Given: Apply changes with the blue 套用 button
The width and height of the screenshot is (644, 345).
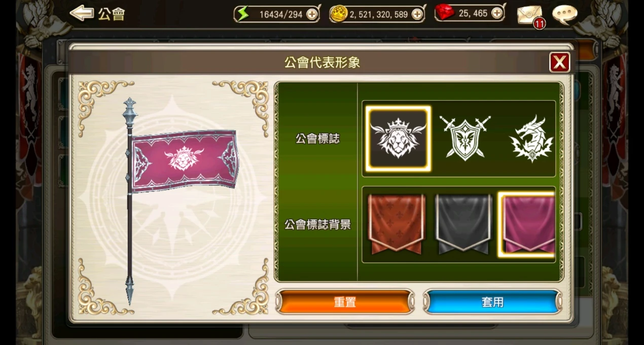Looking at the screenshot, I should (492, 302).
